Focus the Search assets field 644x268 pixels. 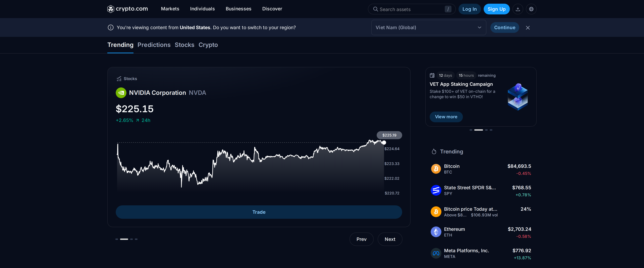click(412, 9)
